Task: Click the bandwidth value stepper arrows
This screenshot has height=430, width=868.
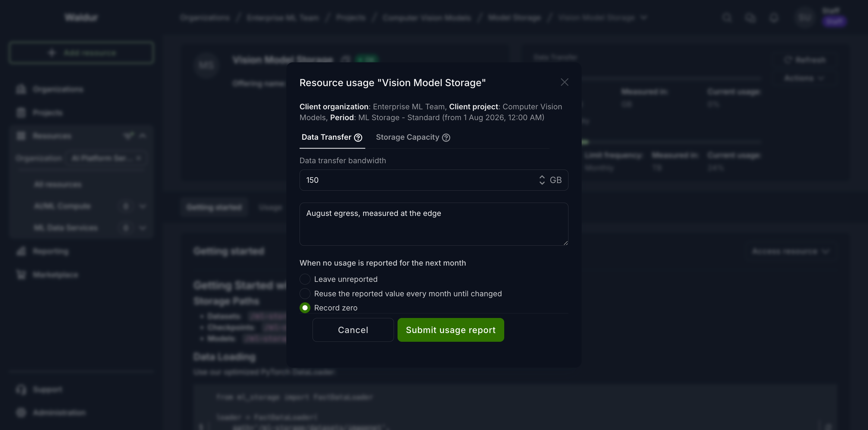Action: [542, 180]
